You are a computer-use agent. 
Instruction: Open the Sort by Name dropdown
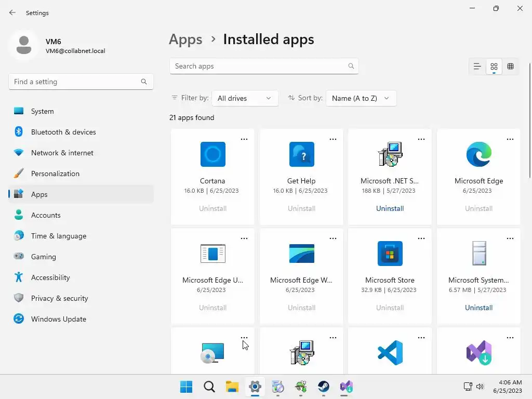361,98
